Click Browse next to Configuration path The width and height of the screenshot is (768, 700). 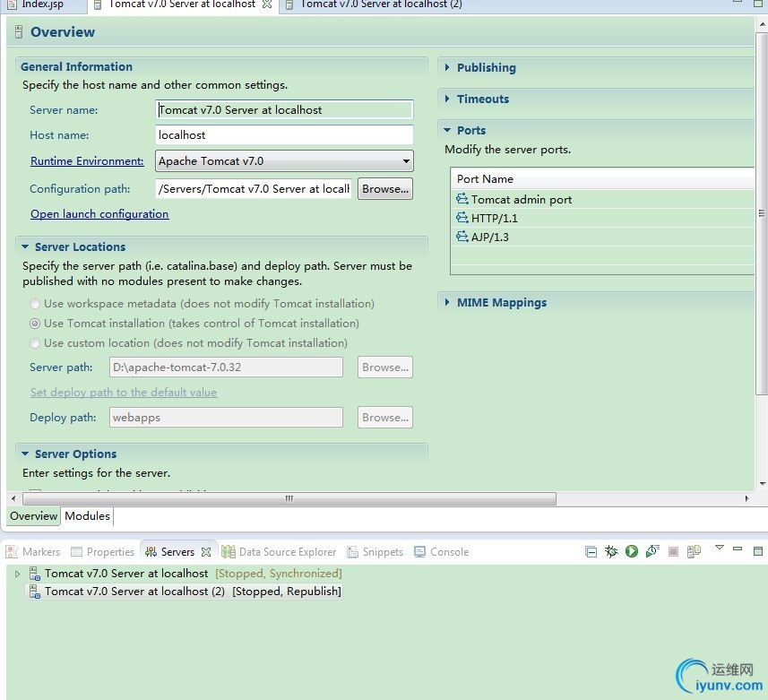385,188
